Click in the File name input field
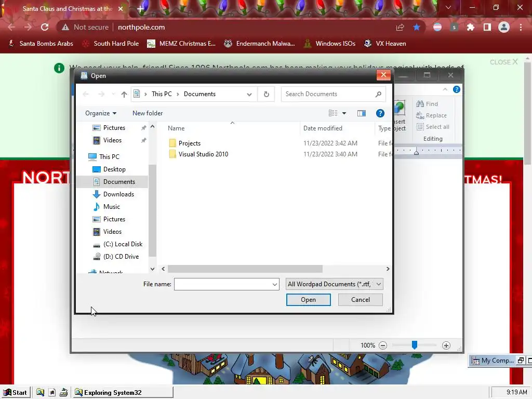This screenshot has height=399, width=532. pos(223,284)
